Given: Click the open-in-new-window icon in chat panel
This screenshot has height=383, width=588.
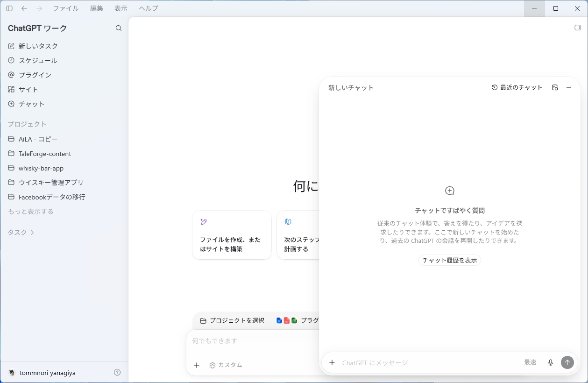Looking at the screenshot, I should click(555, 87).
